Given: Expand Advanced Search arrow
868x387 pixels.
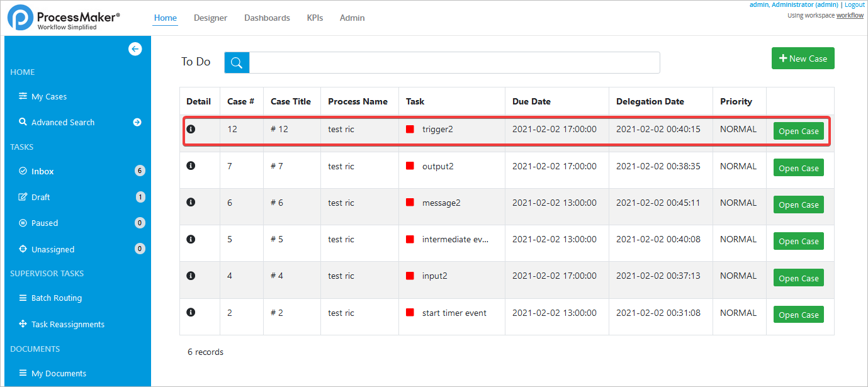Looking at the screenshot, I should [x=137, y=122].
